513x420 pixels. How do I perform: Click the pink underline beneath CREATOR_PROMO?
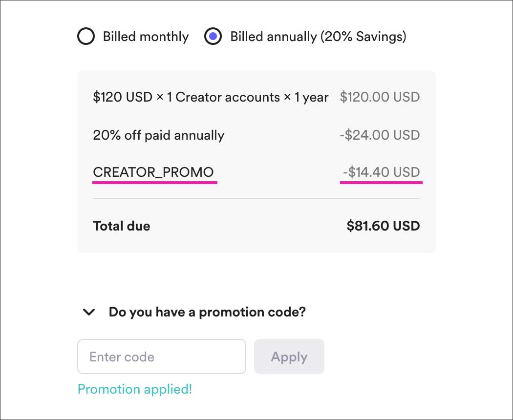(155, 182)
